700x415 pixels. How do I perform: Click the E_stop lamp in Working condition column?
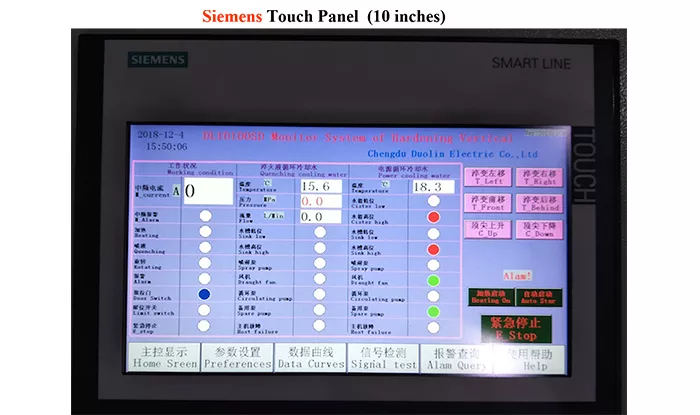(204, 326)
